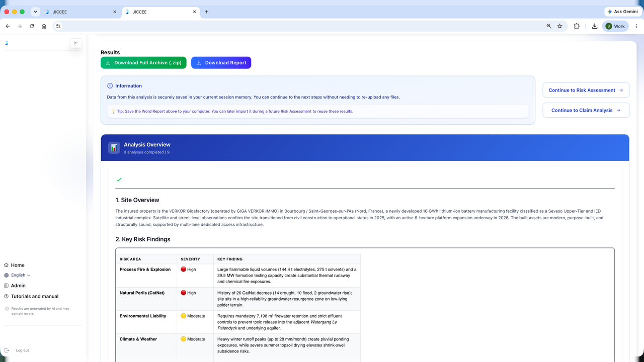Click the '2. Key Risk Findings' heading
The height and width of the screenshot is (362, 644).
[143, 239]
